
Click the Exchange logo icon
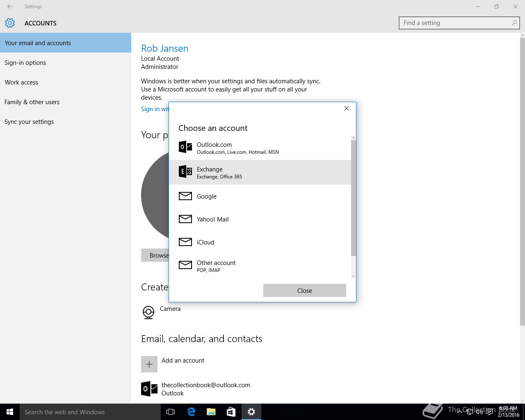(185, 171)
